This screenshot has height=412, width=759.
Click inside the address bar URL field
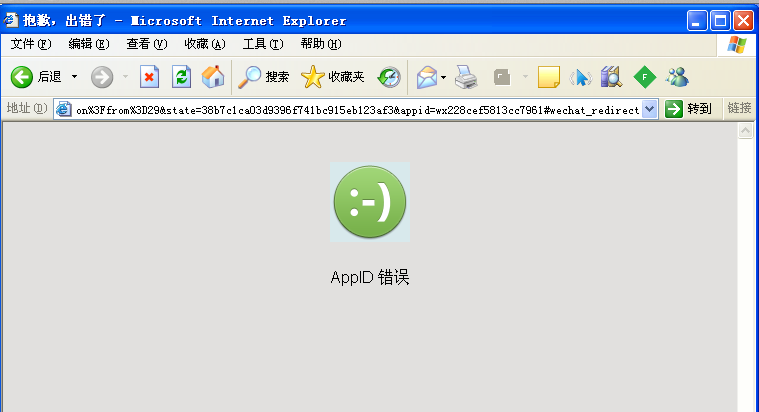(357, 110)
